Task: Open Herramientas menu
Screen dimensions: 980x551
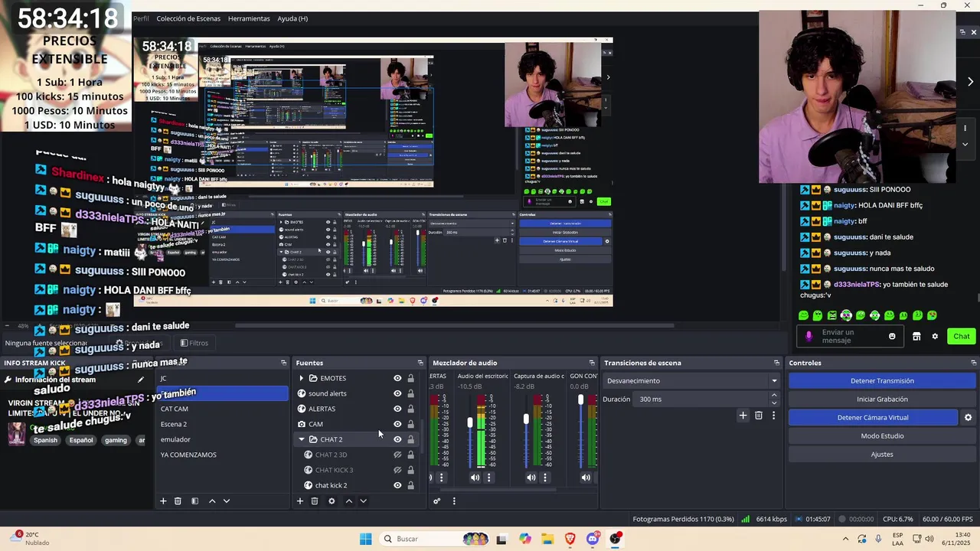Action: [249, 18]
